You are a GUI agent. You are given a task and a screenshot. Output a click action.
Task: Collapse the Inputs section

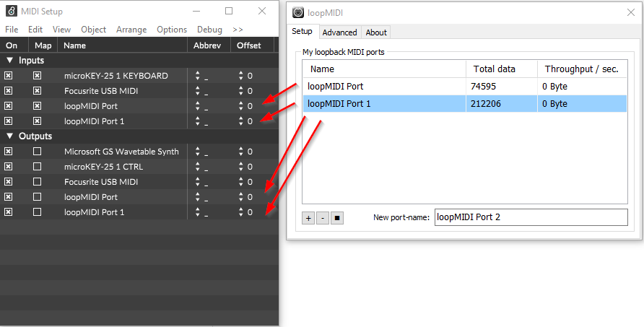click(x=10, y=61)
